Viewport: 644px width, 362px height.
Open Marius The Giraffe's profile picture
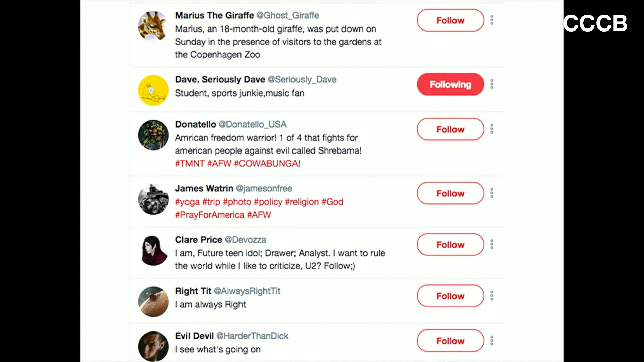pyautogui.click(x=153, y=26)
